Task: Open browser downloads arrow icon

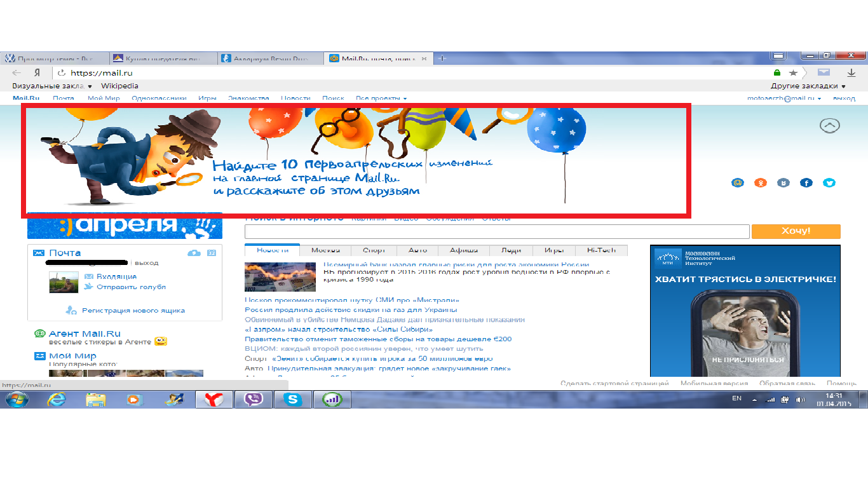Action: click(x=850, y=73)
